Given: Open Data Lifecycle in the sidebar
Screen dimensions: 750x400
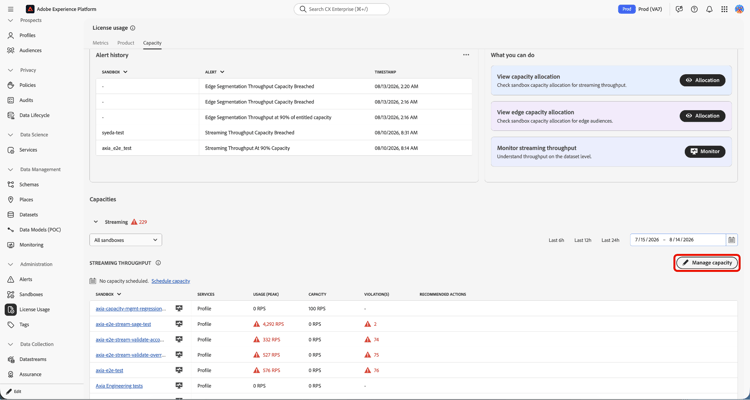Looking at the screenshot, I should tap(34, 115).
